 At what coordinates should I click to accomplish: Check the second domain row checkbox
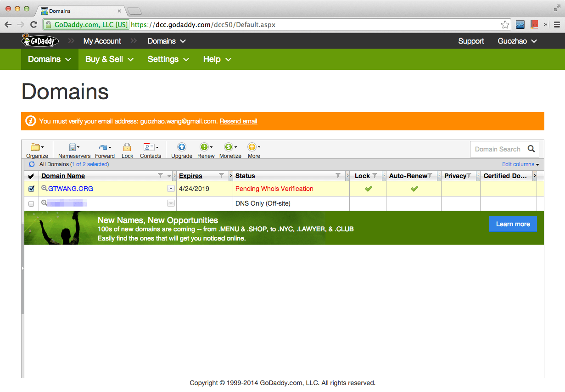pyautogui.click(x=31, y=203)
